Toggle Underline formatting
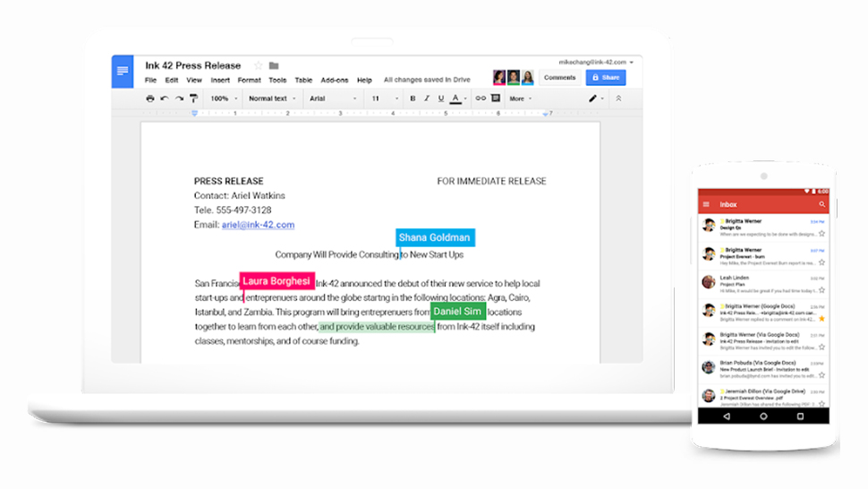This screenshot has width=868, height=489. (441, 99)
